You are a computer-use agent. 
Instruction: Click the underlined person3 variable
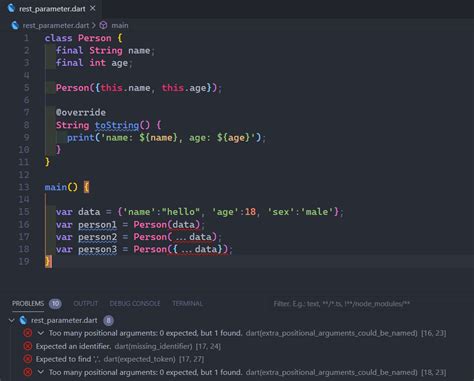point(97,249)
